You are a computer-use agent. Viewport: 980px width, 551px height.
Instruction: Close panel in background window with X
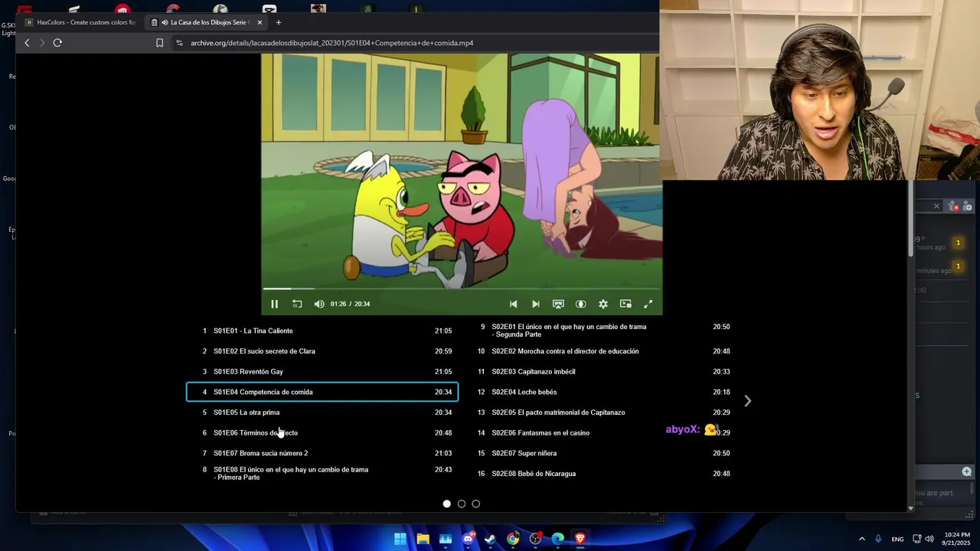coord(936,206)
